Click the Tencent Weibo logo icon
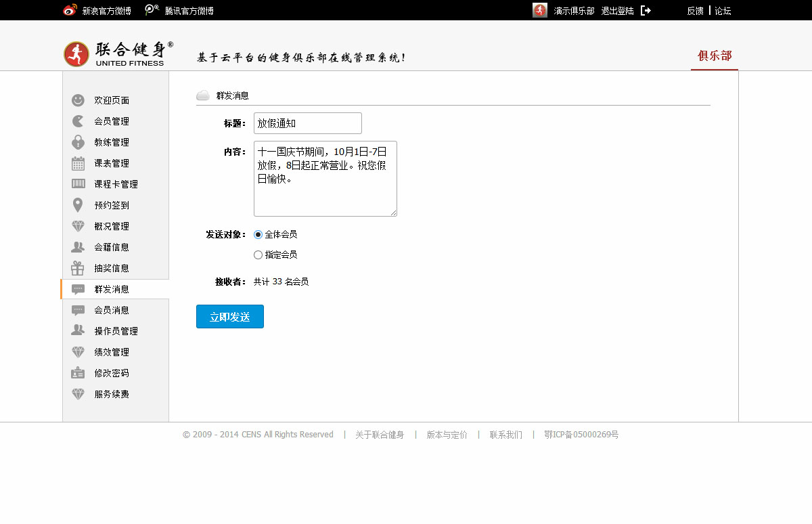This screenshot has height=524, width=812. point(152,11)
